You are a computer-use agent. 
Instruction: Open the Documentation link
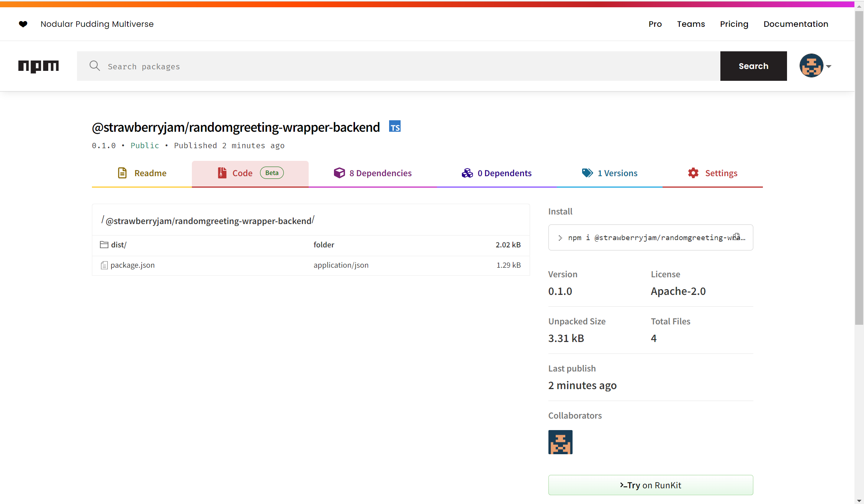[795, 24]
